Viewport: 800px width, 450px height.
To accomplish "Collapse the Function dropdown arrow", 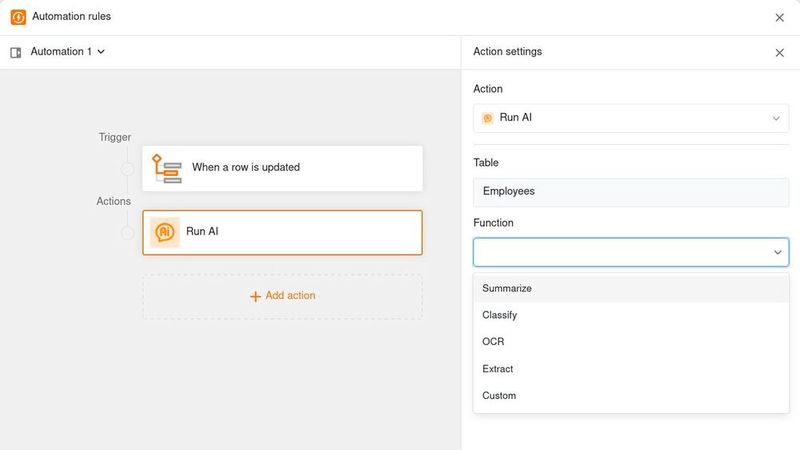I will point(777,253).
